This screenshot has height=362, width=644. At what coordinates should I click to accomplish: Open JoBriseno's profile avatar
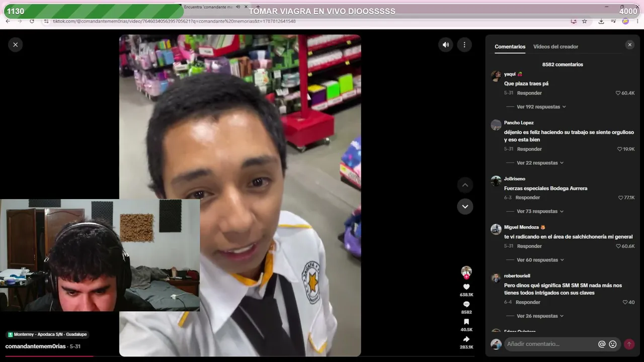pos(496,181)
